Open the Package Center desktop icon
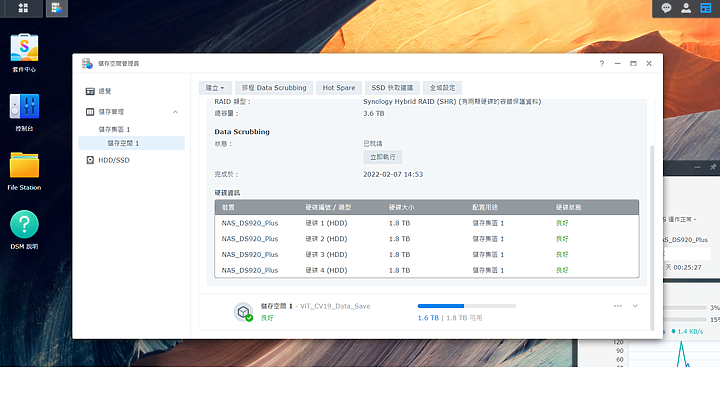 [24, 53]
